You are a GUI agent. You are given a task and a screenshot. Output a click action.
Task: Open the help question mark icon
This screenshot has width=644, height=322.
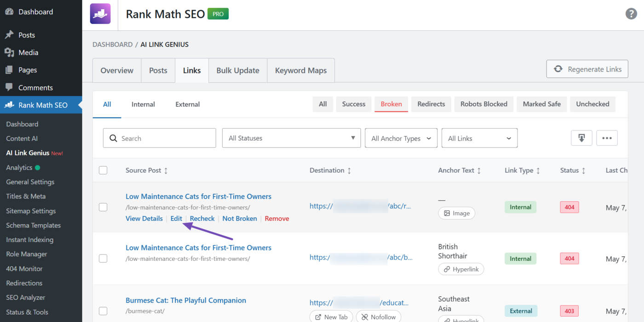[x=631, y=14]
